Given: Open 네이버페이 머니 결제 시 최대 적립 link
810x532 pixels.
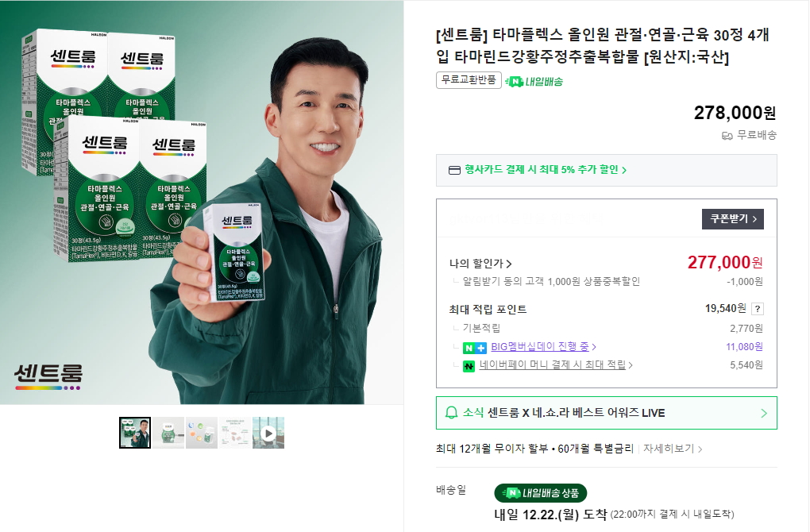Looking at the screenshot, I should pos(556,364).
